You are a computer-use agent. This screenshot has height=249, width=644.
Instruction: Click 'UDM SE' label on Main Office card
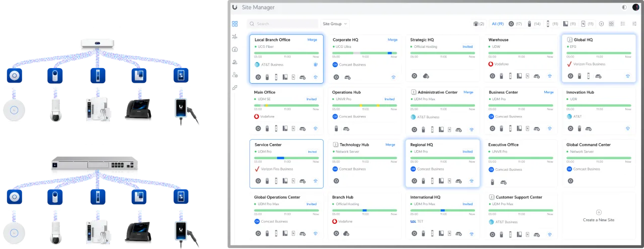(x=265, y=99)
